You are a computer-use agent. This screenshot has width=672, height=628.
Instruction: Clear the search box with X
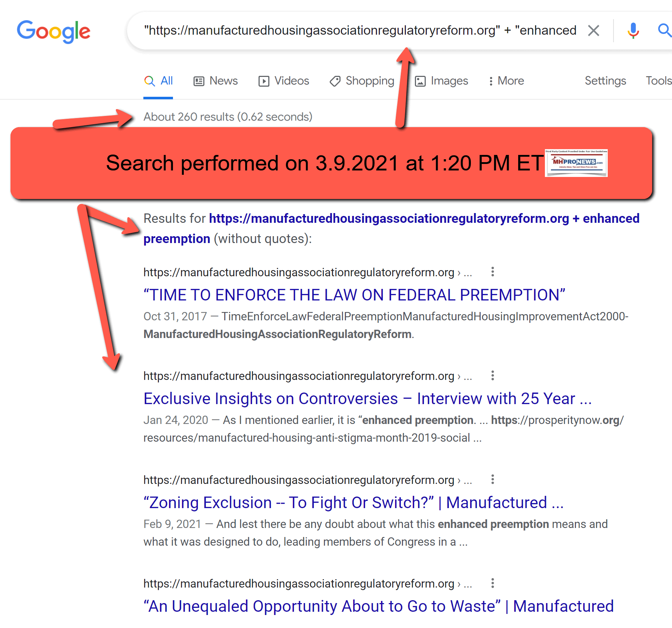click(593, 31)
